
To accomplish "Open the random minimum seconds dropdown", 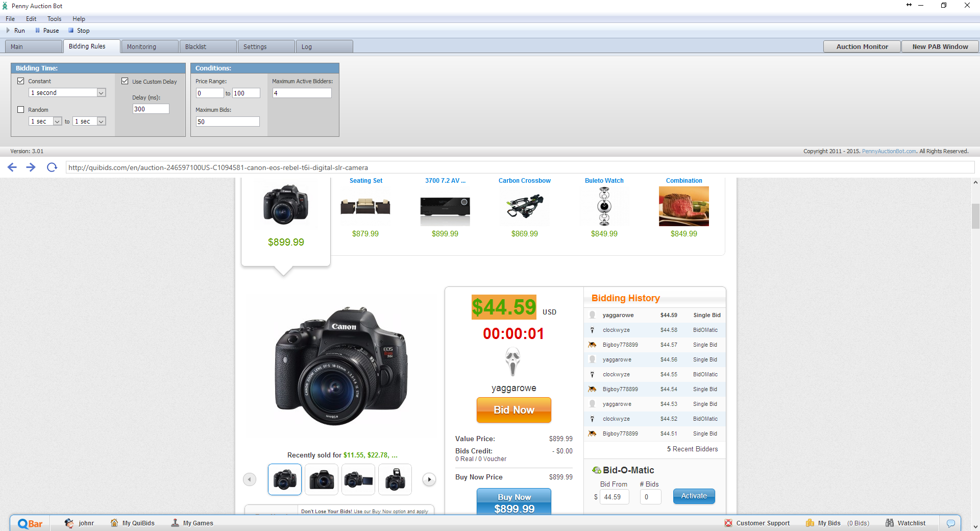I will point(45,121).
